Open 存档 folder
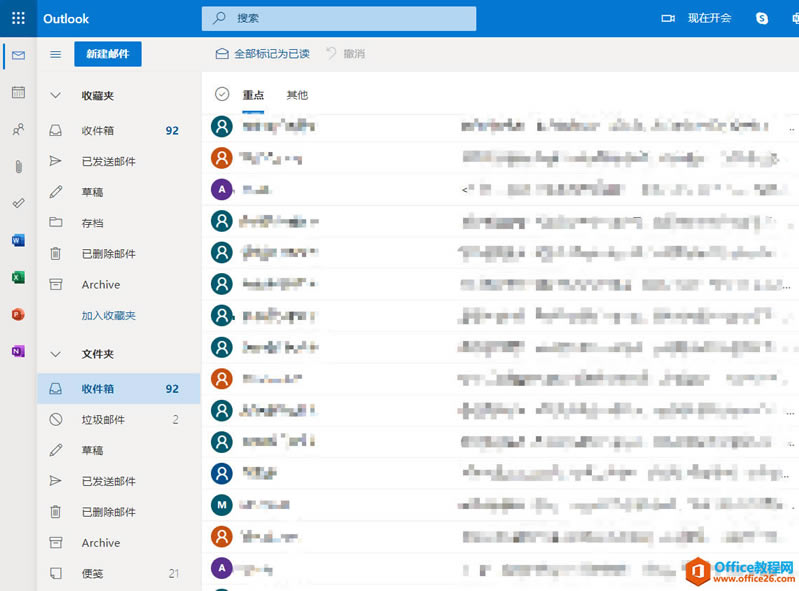Viewport: 799px width, 591px height. coord(118,223)
